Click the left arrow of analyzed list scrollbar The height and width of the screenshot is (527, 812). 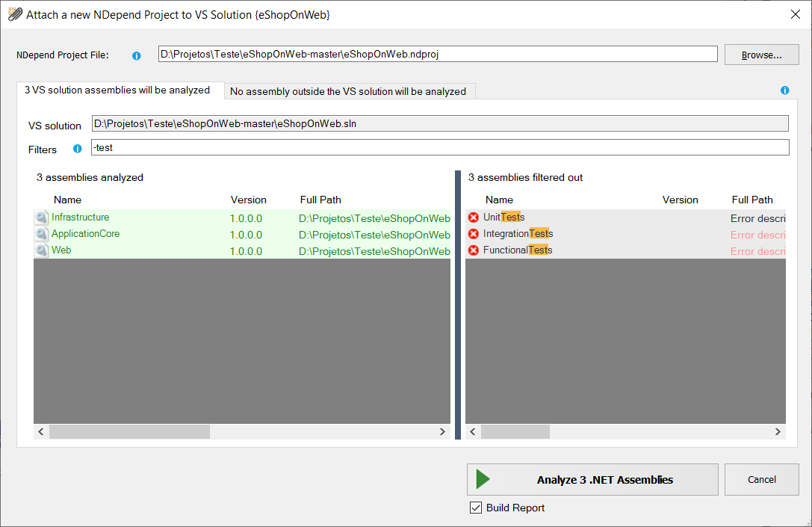(x=41, y=431)
